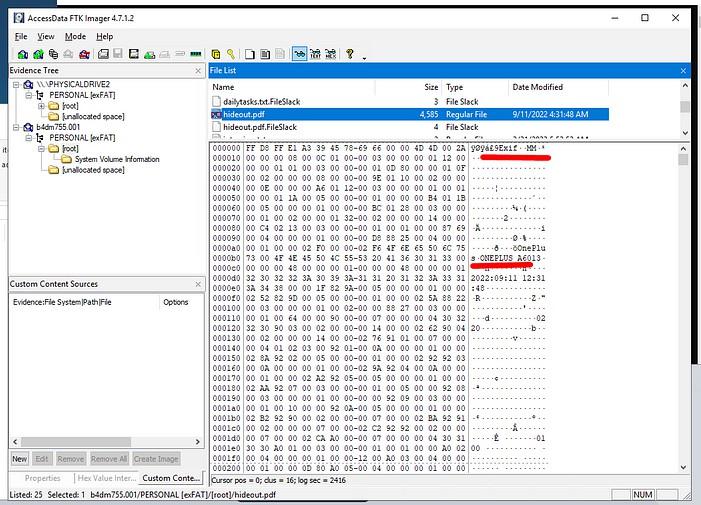
Task: Click the Export File Hash List icon
Action: pyautogui.click(x=265, y=54)
